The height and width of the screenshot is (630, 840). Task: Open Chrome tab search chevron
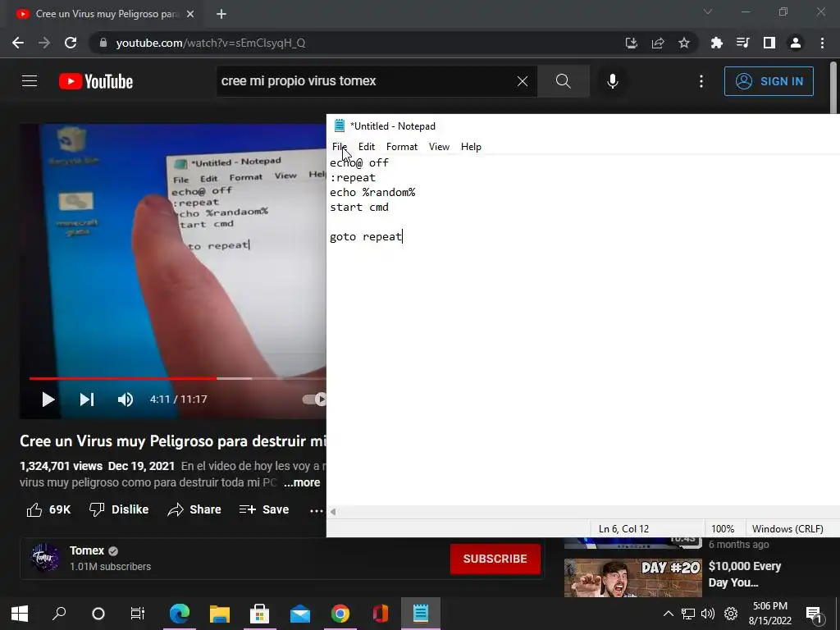click(x=708, y=11)
